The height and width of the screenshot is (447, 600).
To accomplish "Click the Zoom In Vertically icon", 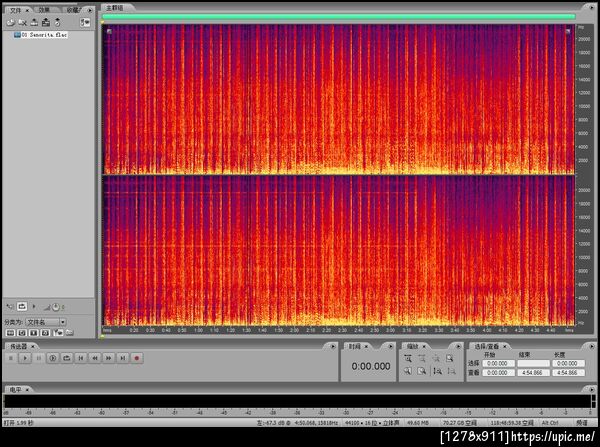I will pyautogui.click(x=437, y=371).
